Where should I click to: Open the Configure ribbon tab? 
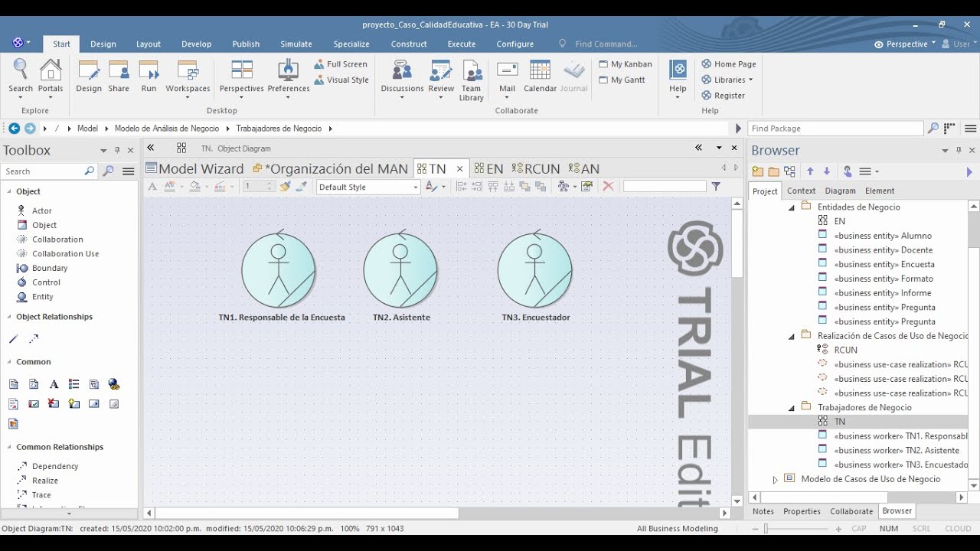point(515,44)
